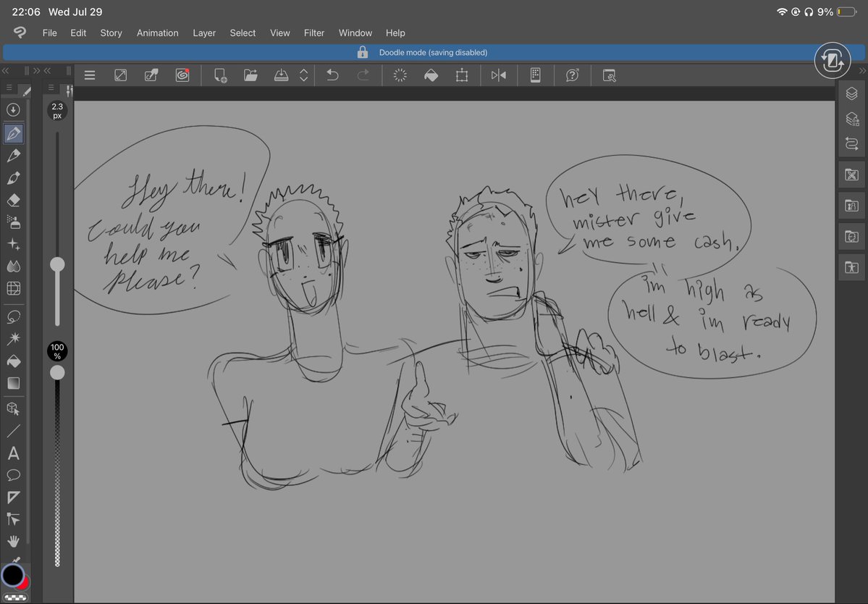Open a file with the folder icon
The height and width of the screenshot is (604, 868).
(x=250, y=75)
